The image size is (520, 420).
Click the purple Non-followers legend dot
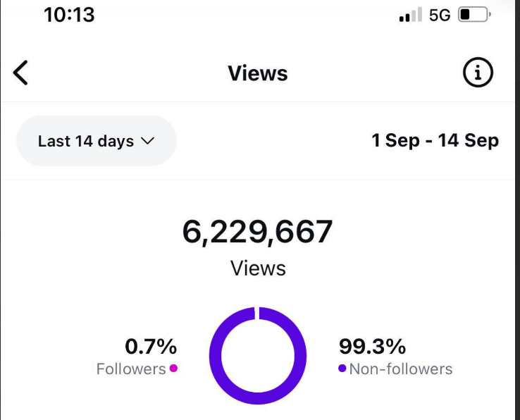coord(342,368)
